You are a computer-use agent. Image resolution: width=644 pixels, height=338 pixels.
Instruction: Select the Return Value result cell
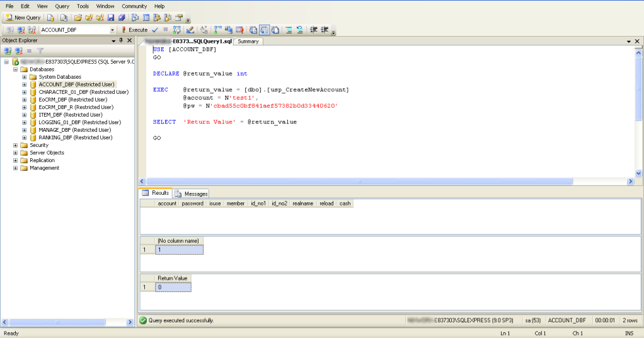click(172, 288)
